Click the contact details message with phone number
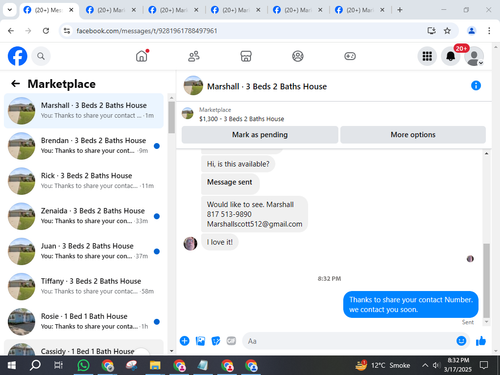The image size is (500, 375). pos(254,214)
